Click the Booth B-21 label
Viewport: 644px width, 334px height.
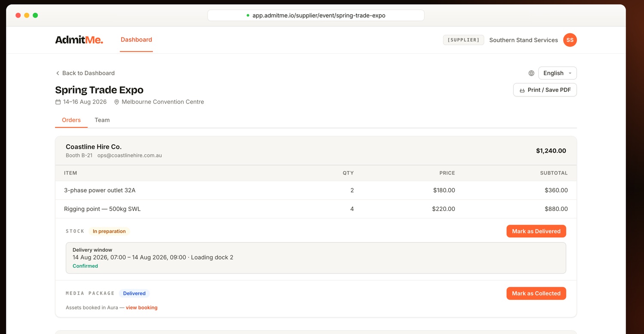79,156
